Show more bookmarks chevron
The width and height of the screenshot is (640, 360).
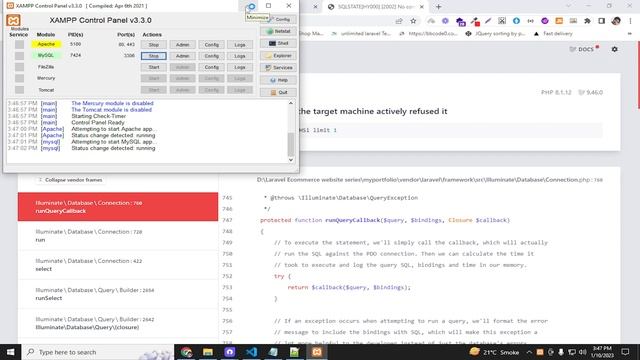click(630, 34)
